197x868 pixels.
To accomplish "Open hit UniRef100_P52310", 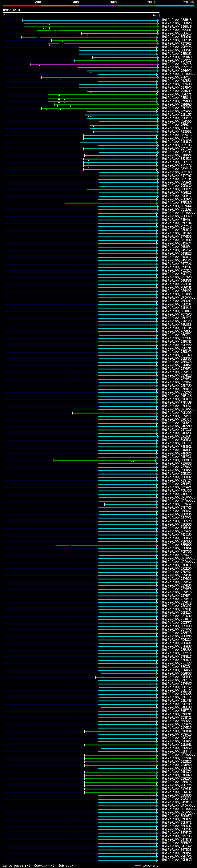I will [x=177, y=271].
